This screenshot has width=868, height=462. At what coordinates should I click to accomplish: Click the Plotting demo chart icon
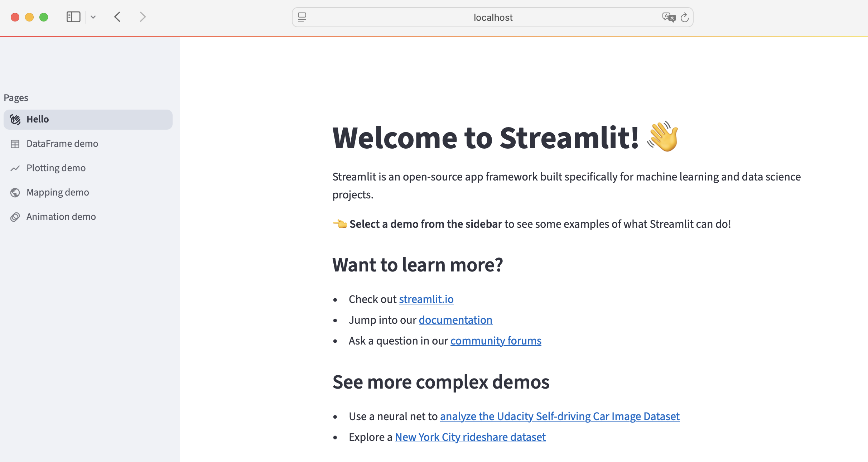15,168
